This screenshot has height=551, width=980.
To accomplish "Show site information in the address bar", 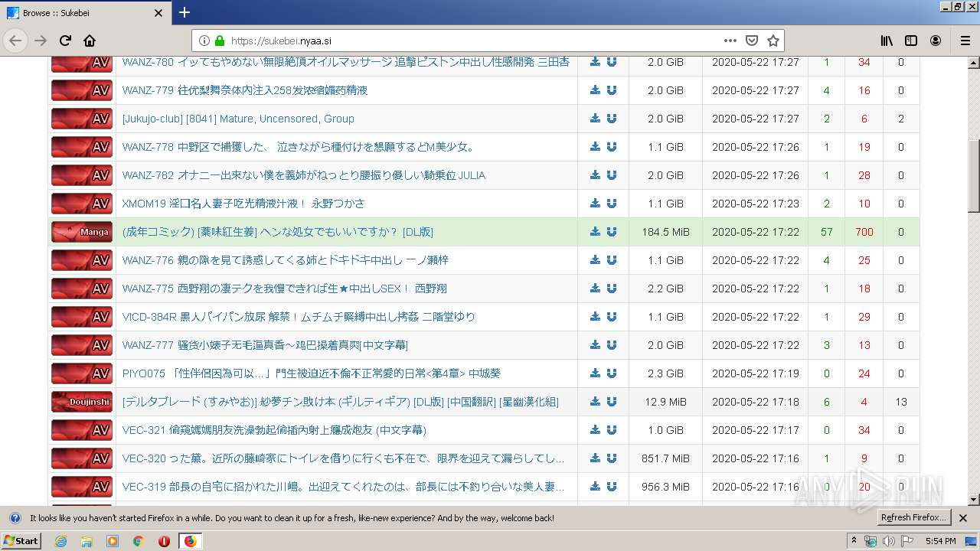I will pos(204,41).
